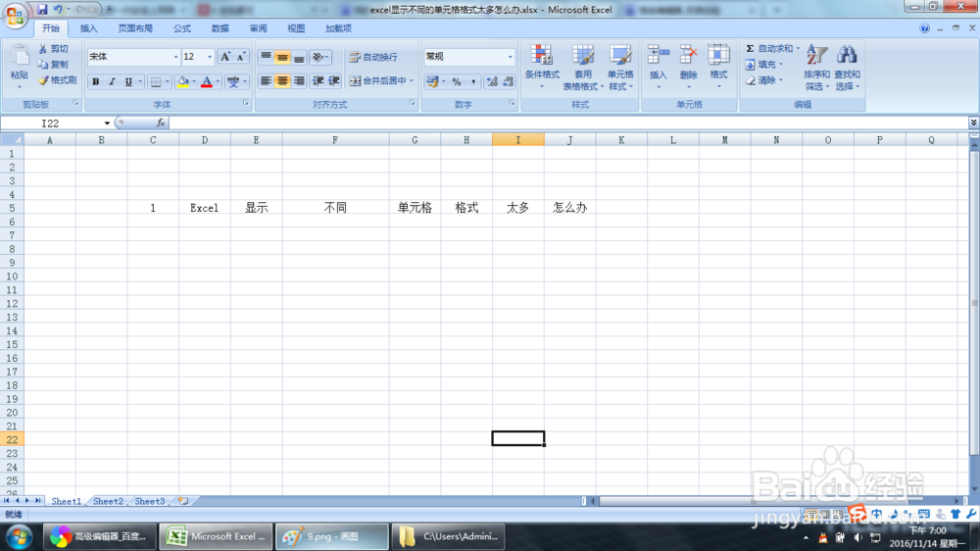Viewport: 980px width, 551px height.
Task: Toggle align text left
Action: point(266,80)
